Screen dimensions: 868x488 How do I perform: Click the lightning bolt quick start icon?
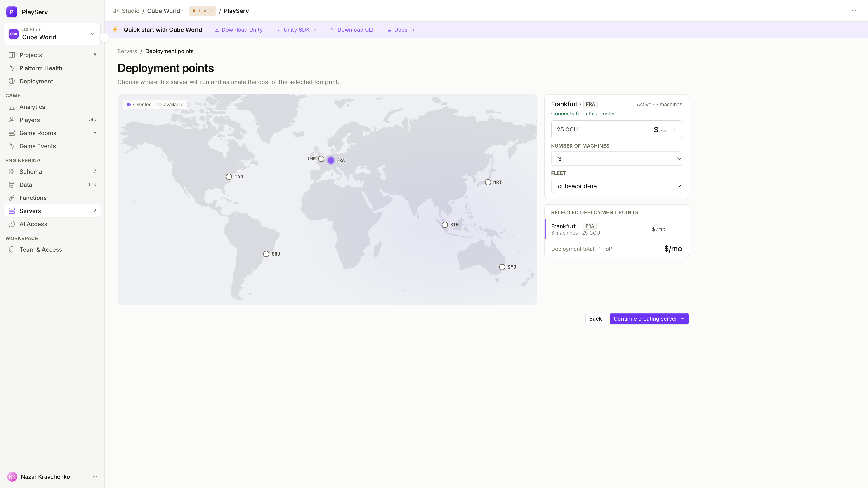click(x=115, y=30)
